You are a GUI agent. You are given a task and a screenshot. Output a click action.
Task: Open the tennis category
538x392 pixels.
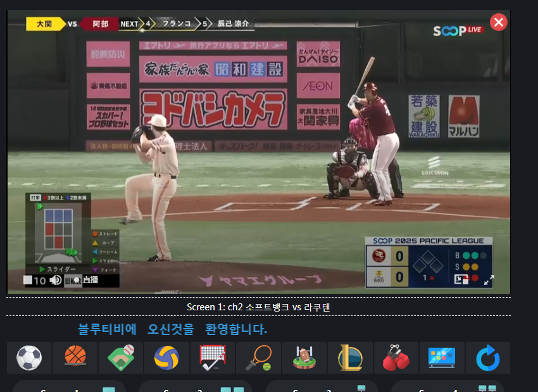tap(258, 358)
